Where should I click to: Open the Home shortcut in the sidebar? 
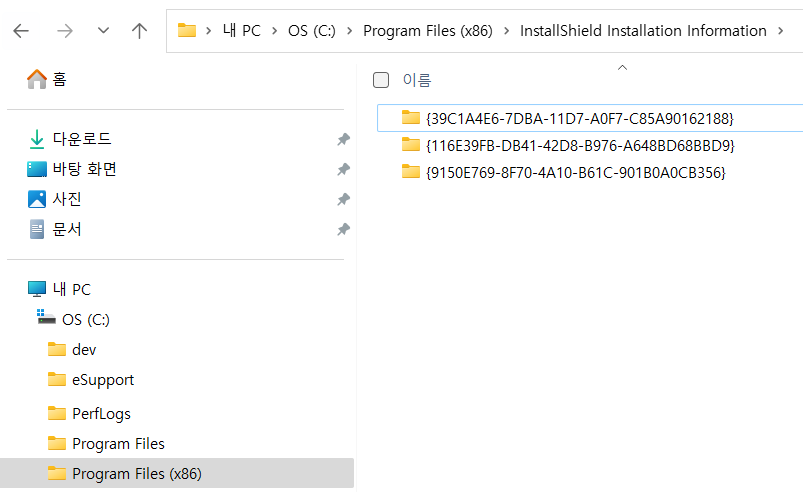click(x=47, y=79)
